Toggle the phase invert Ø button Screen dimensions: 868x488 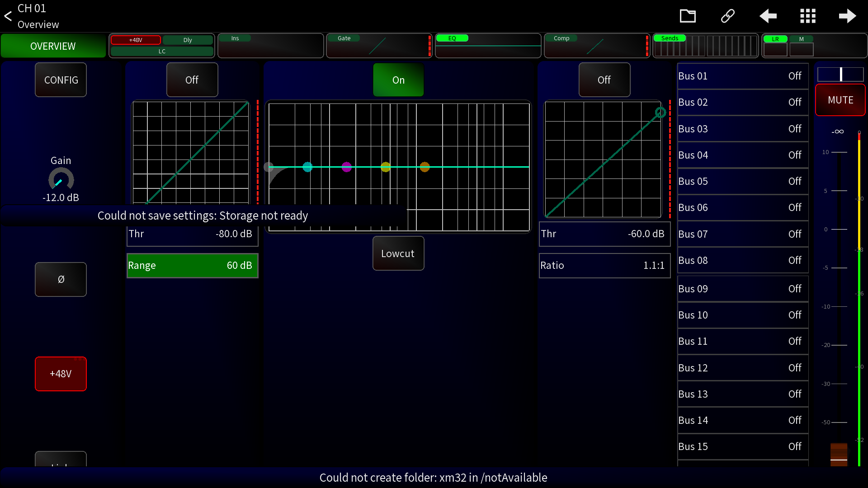pos(61,279)
